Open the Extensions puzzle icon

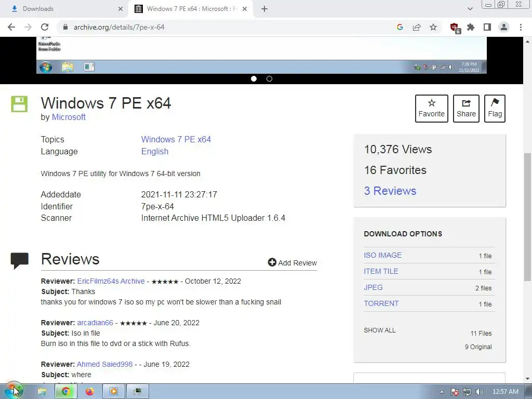(x=471, y=27)
